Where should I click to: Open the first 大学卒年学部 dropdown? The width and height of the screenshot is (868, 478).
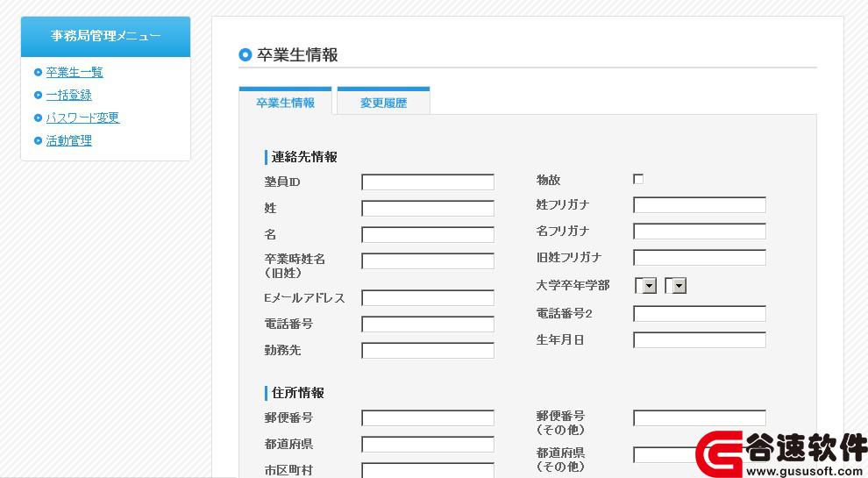tap(645, 285)
